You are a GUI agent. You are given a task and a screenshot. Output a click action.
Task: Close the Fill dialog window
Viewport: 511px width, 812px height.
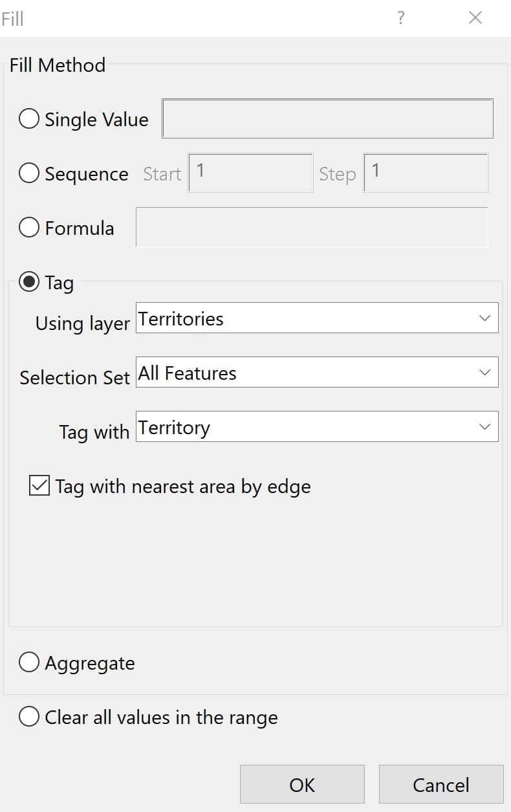point(475,18)
